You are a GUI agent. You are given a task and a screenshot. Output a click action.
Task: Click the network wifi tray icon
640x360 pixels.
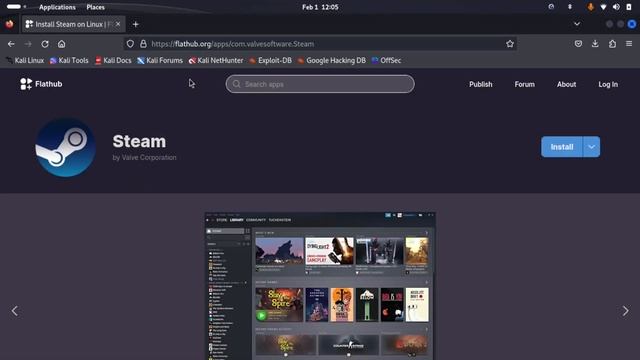(603, 7)
